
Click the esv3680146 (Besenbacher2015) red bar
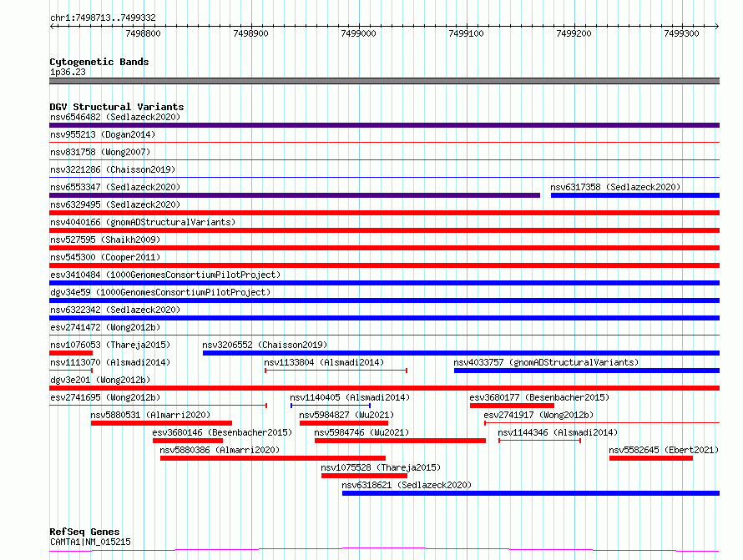[x=188, y=441]
